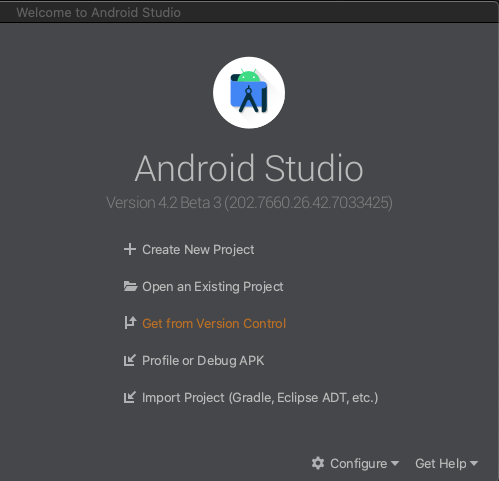
Task: Click the plus icon beside Create New Project
Action: (x=130, y=249)
